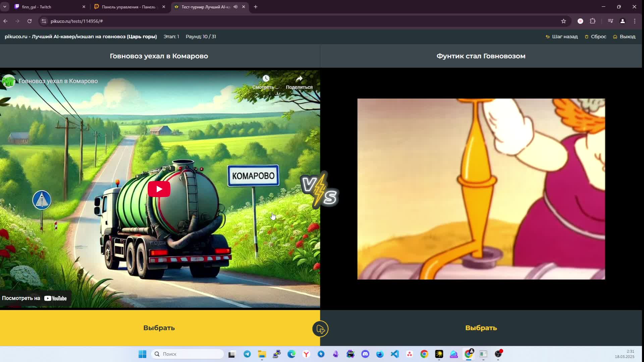Viewport: 644px width, 362px height.
Task: Open GoLand from the taskbar
Action: pyautogui.click(x=351, y=354)
